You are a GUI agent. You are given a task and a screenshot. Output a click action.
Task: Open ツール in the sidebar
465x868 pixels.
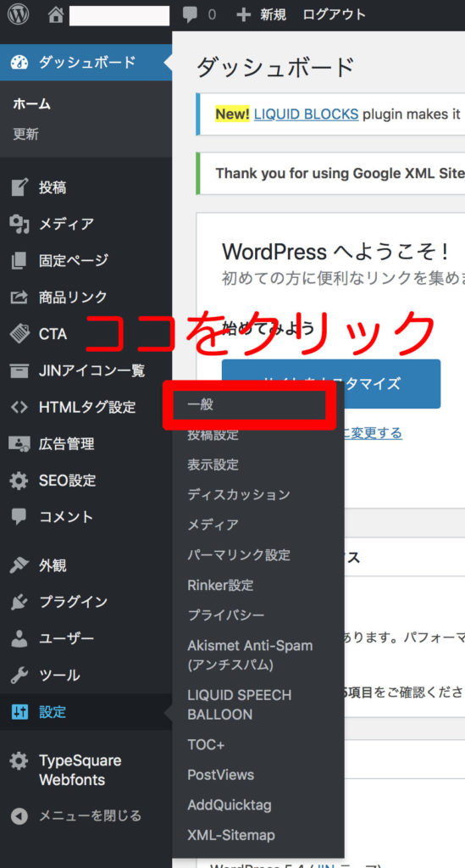[59, 676]
